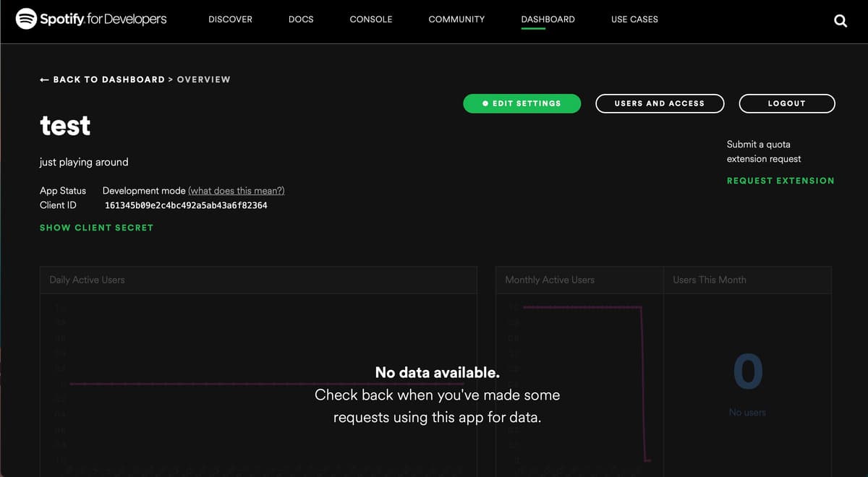Click the green Edit Settings button
Screen dimensions: 868x477
point(522,103)
